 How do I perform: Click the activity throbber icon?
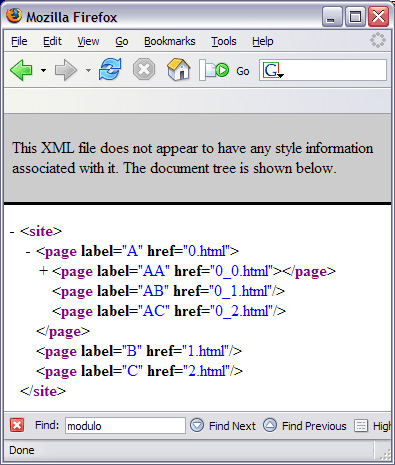point(378,40)
